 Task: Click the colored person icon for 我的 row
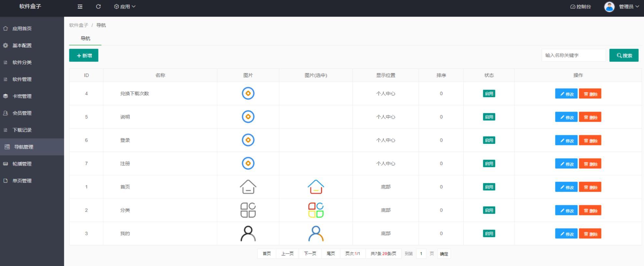tap(316, 233)
